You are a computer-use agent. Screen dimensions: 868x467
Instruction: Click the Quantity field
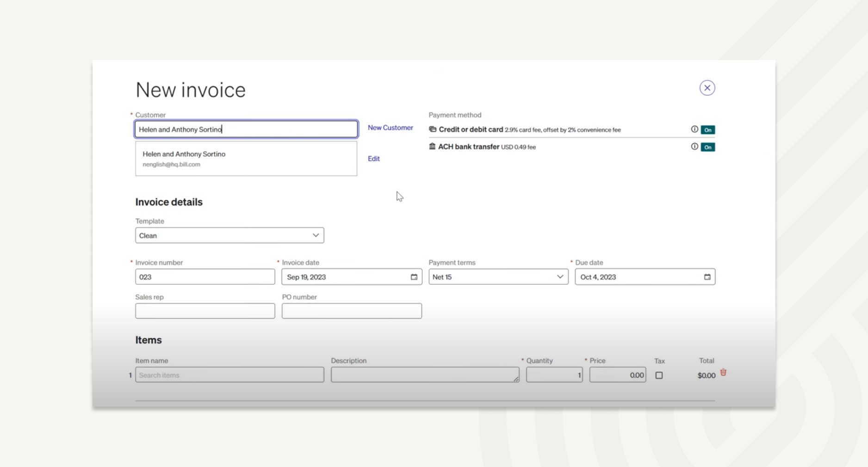pyautogui.click(x=554, y=375)
